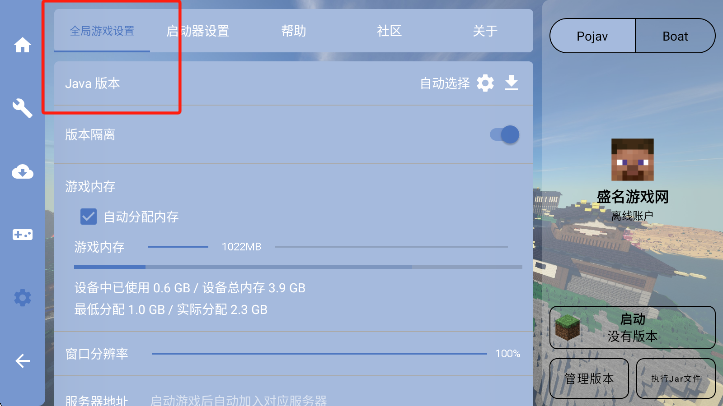This screenshot has height=406, width=723.
Task: Select the Pojav launcher option
Action: pyautogui.click(x=593, y=36)
